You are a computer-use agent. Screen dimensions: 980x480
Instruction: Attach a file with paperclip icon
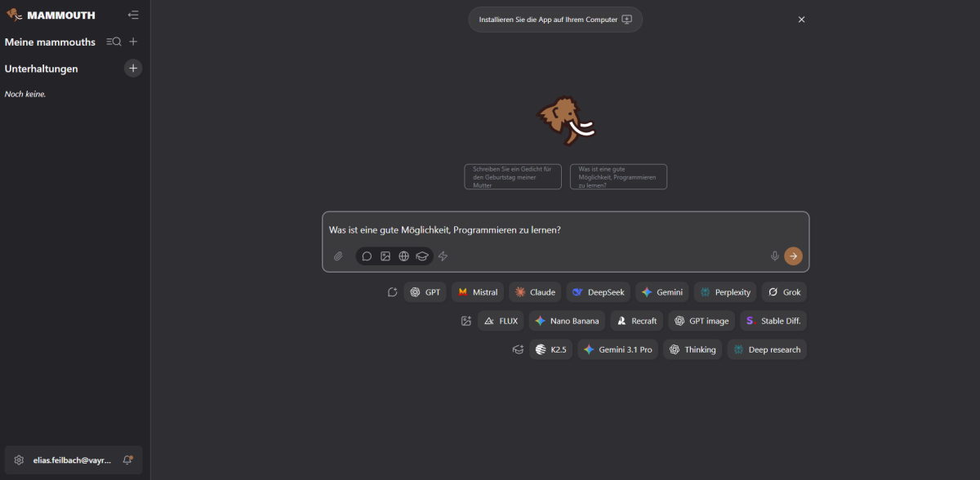[x=338, y=256]
